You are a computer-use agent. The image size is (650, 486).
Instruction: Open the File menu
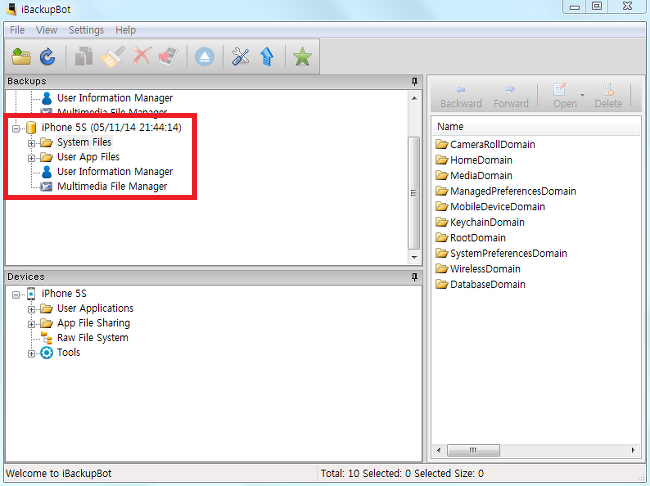pos(17,30)
